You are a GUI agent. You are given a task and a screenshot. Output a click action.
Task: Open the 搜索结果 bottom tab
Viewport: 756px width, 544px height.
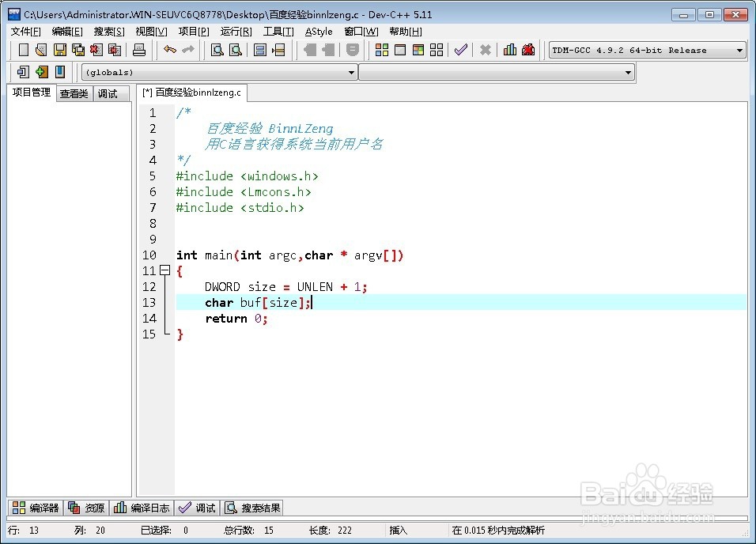(252, 508)
